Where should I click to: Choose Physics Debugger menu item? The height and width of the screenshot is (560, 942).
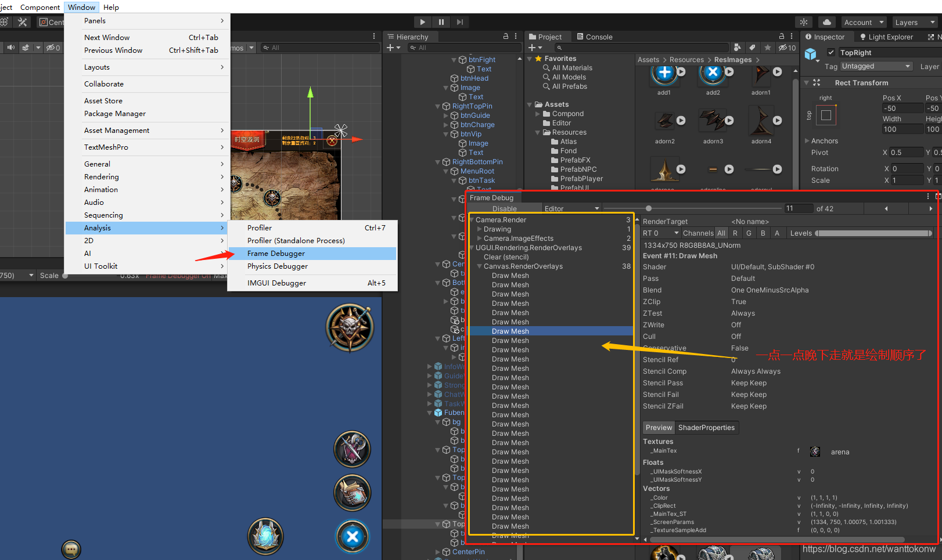click(x=312, y=266)
